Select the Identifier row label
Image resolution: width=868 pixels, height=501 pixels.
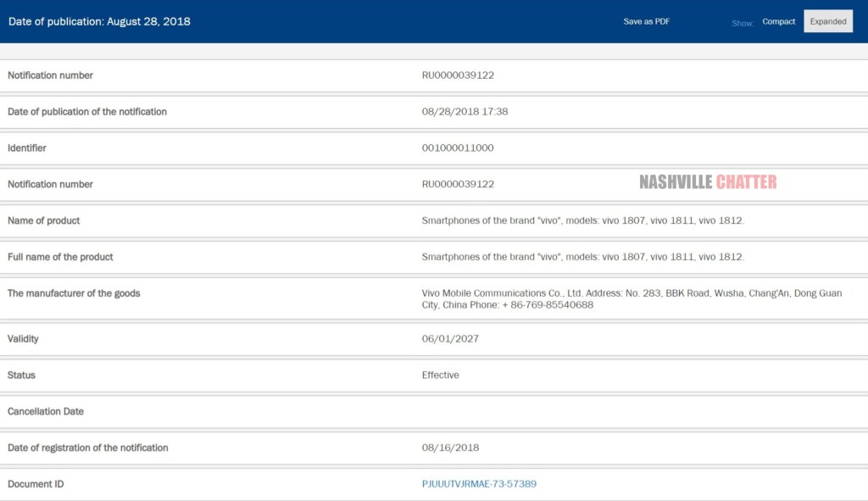click(27, 148)
